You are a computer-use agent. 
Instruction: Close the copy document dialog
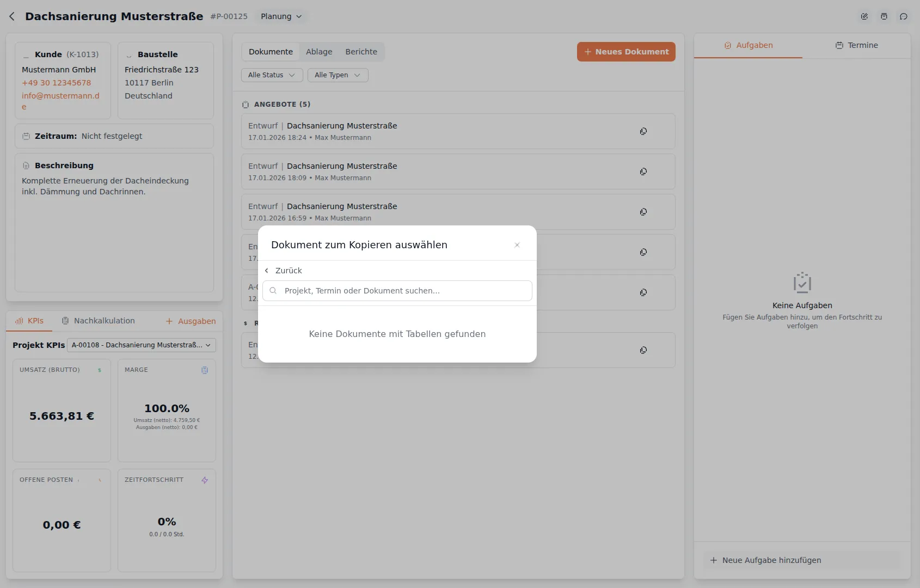(517, 245)
